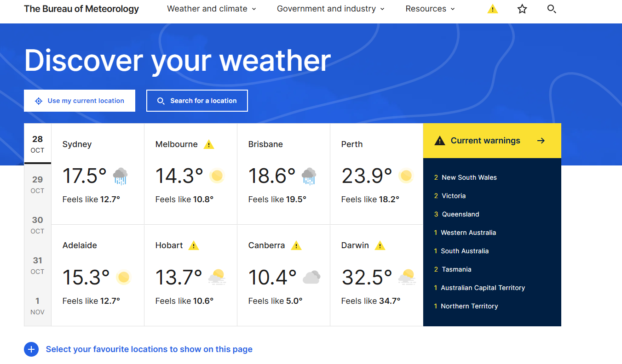
Task: Expand the Weather and climate menu
Action: tap(212, 9)
